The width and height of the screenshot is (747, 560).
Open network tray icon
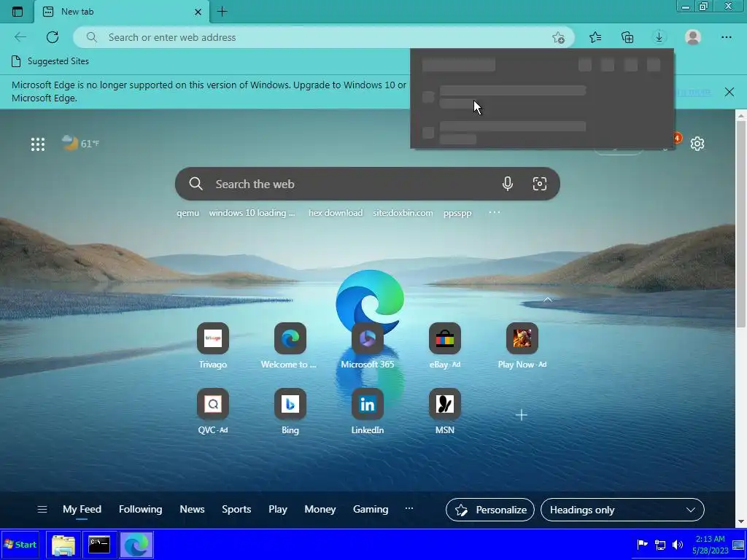(660, 544)
